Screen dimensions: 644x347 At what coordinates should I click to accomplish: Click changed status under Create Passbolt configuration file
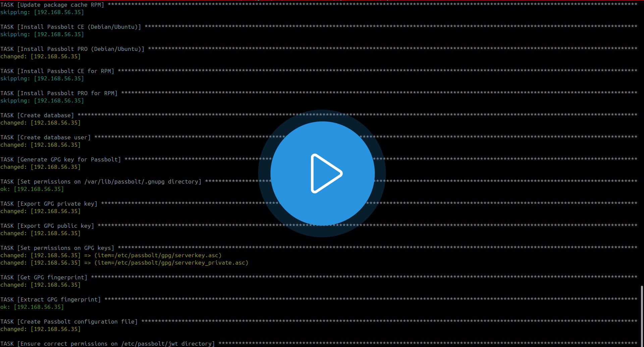[41, 329]
